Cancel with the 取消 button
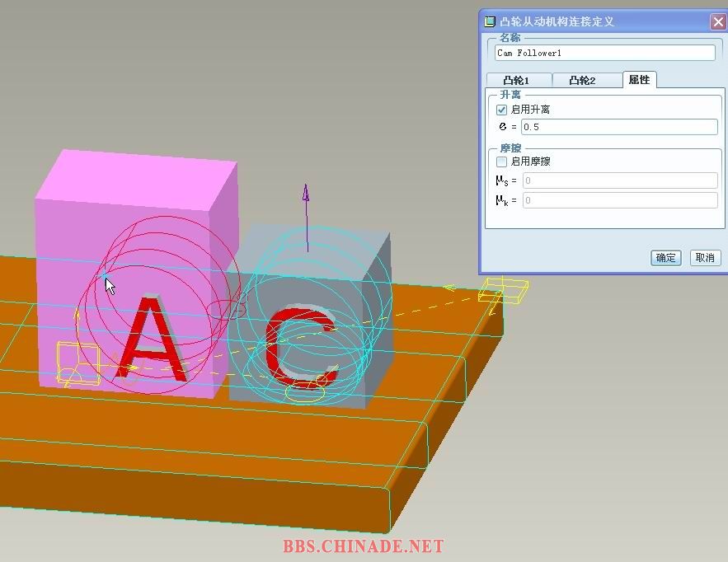The width and height of the screenshot is (728, 562). coord(705,258)
